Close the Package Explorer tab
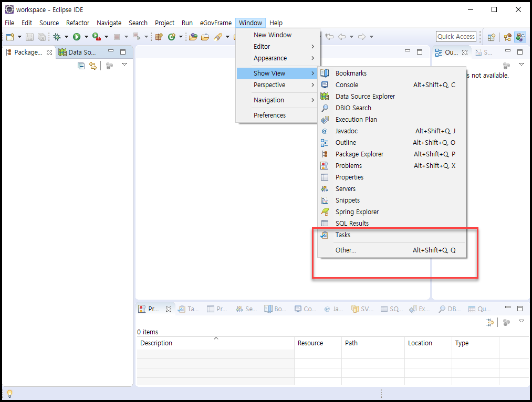The image size is (532, 402). coord(49,52)
